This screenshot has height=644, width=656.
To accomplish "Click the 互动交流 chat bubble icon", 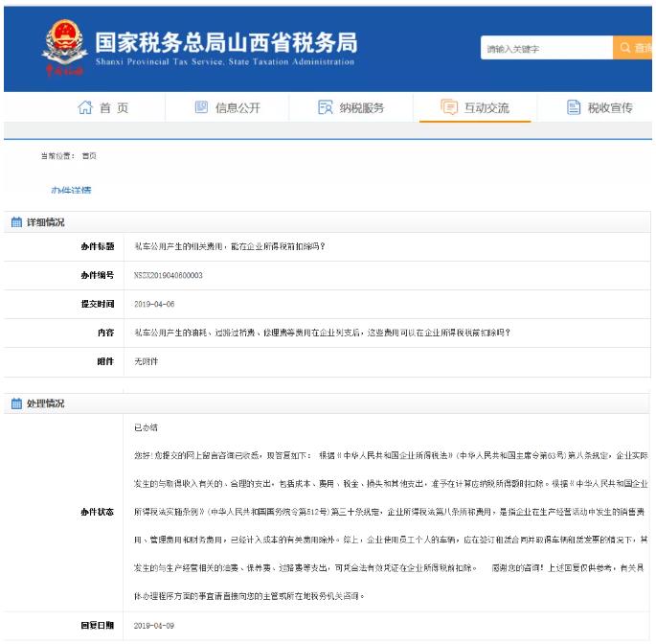I will pos(449,107).
